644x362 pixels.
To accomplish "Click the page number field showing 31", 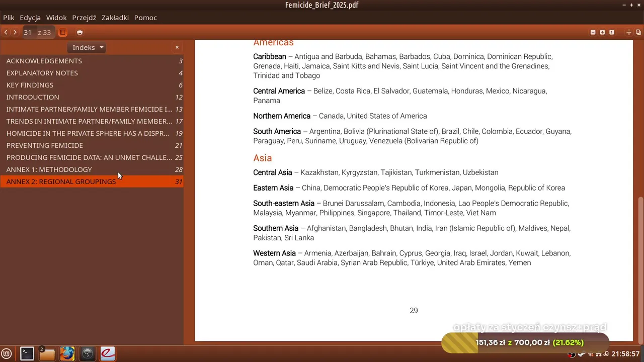I will coord(28,32).
